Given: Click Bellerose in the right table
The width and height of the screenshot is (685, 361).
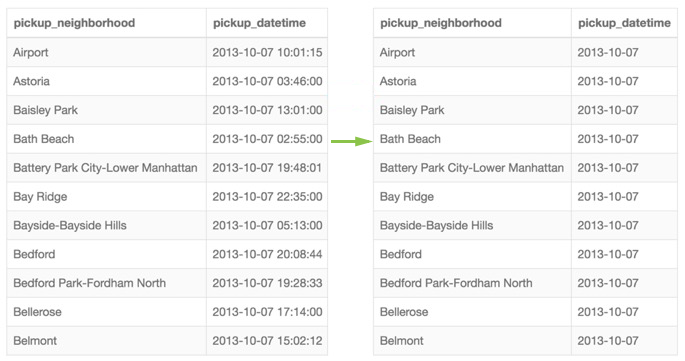Looking at the screenshot, I should 404,312.
